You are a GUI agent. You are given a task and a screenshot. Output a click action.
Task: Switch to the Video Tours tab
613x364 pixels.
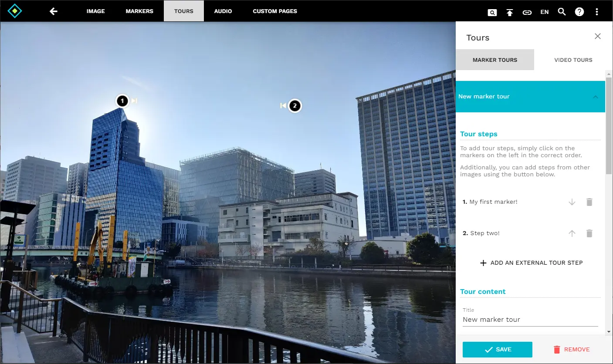point(573,60)
